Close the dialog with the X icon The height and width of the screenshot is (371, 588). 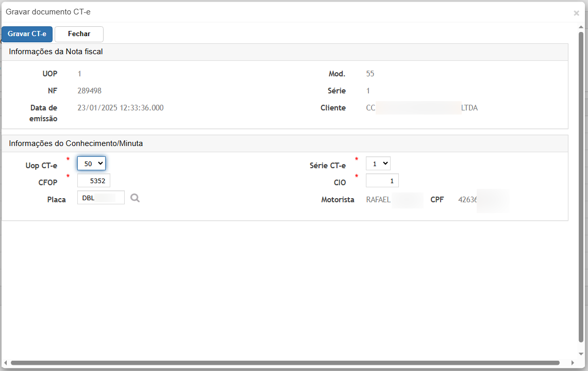click(576, 13)
